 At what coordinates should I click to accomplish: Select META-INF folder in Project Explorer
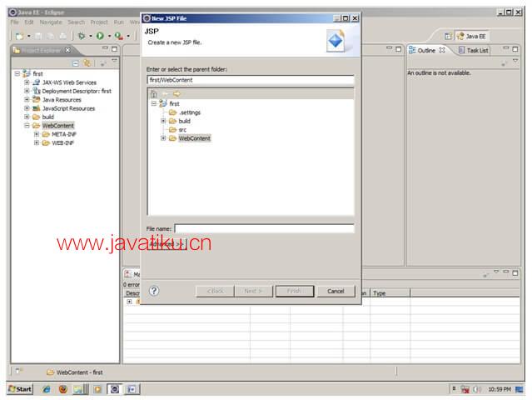coord(64,134)
